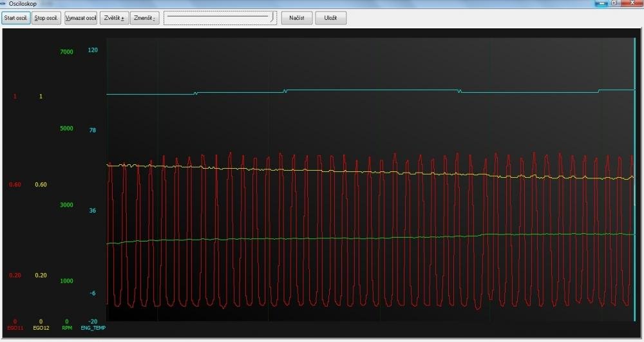Click the 120 mark on the ENG_TEMP axis
Viewport: 644px width, 342px height.
(92, 50)
